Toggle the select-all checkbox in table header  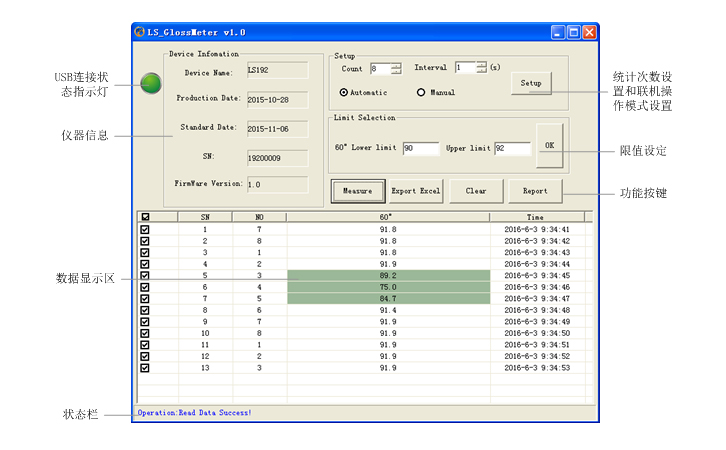point(145,216)
